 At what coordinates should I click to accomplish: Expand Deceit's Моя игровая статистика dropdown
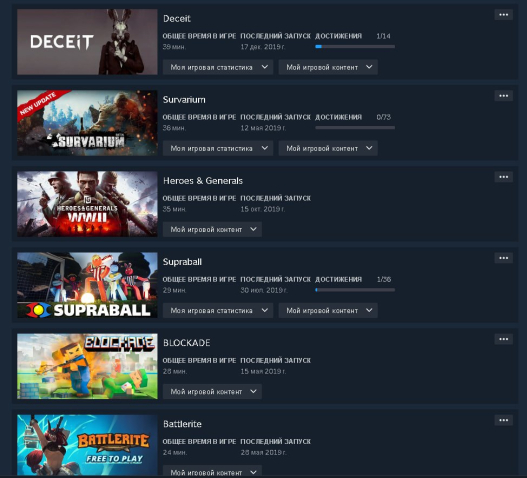pyautogui.click(x=218, y=67)
